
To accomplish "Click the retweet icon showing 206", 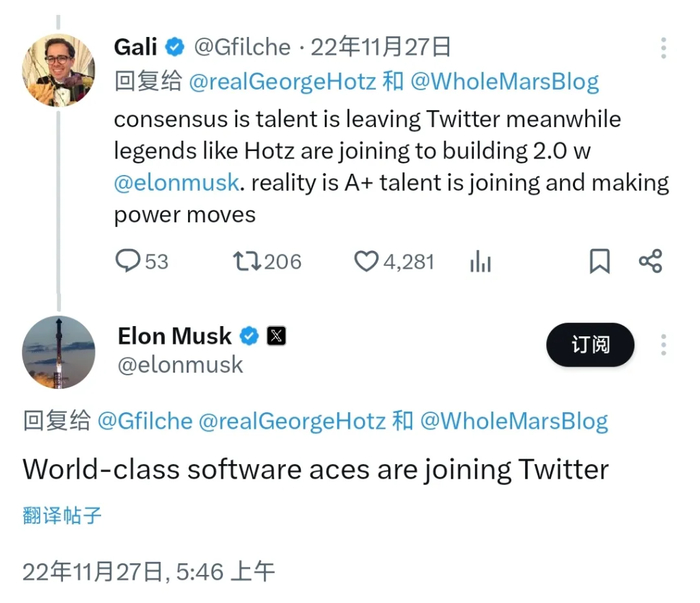I will [246, 261].
